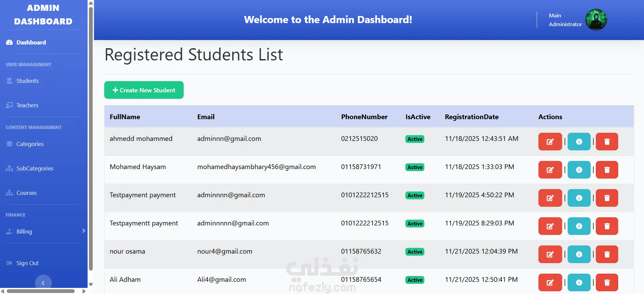Select Courses from the sidebar

click(x=26, y=193)
